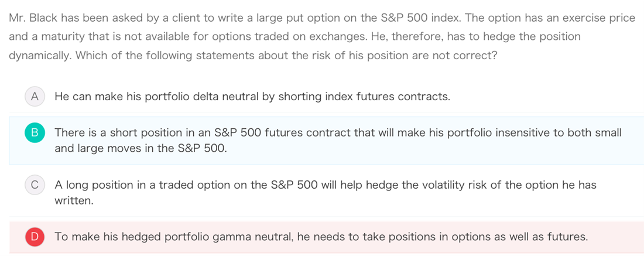Select the statement about shorting index futures contracts
This screenshot has height=256, width=644.
[x=252, y=97]
